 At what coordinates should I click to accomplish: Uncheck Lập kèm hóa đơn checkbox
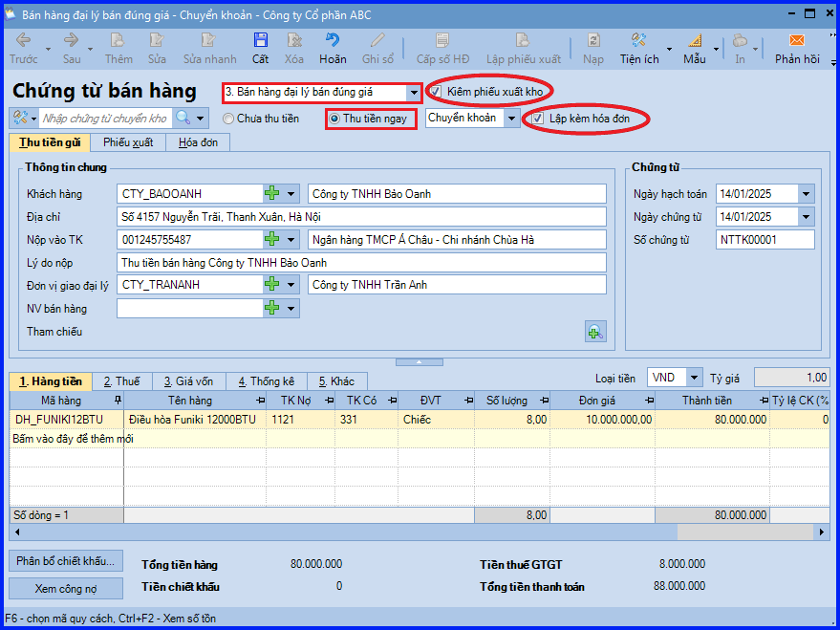(538, 119)
